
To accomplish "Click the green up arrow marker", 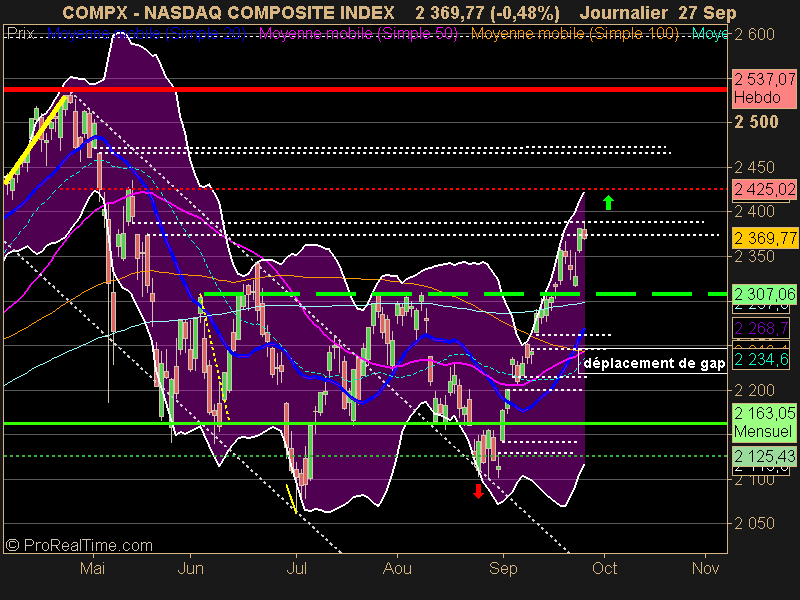I will click(608, 203).
